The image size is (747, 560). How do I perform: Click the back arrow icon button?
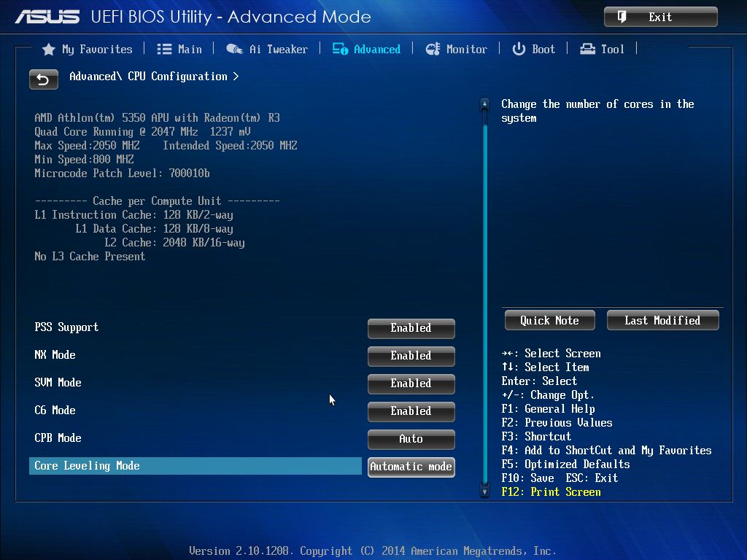tap(43, 79)
